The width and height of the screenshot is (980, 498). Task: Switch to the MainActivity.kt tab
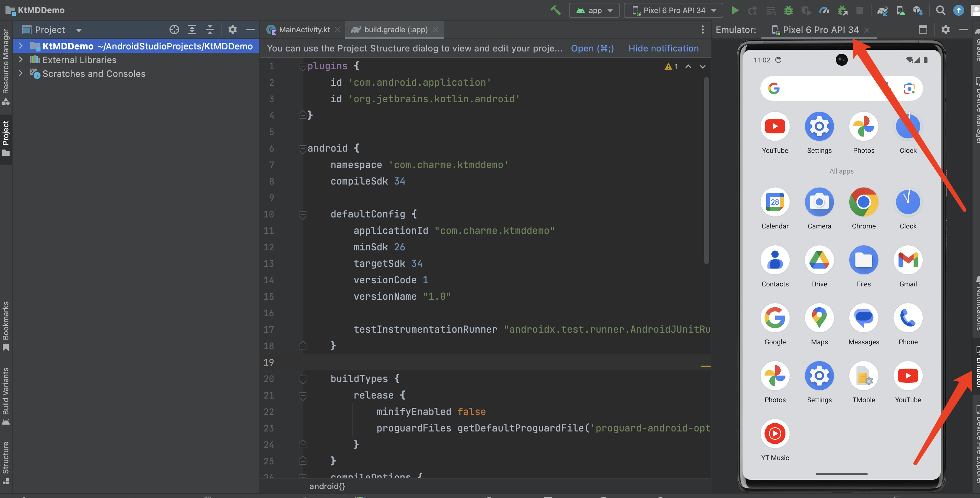click(x=303, y=29)
